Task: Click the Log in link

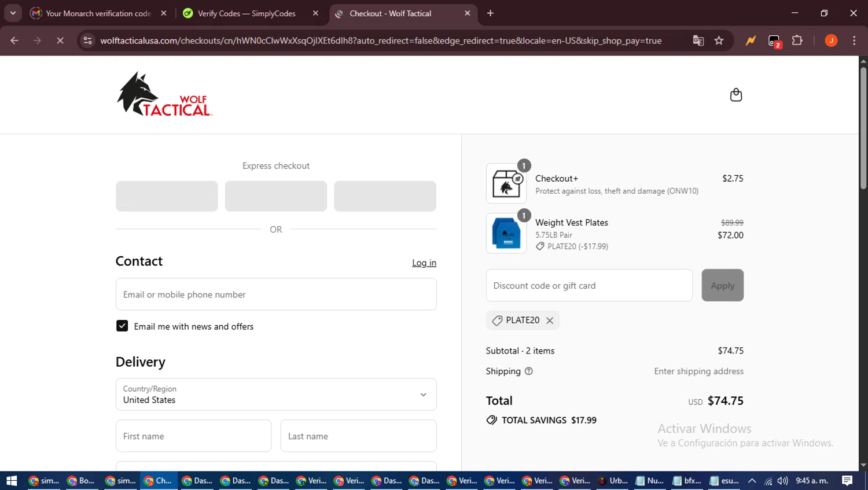Action: click(424, 263)
